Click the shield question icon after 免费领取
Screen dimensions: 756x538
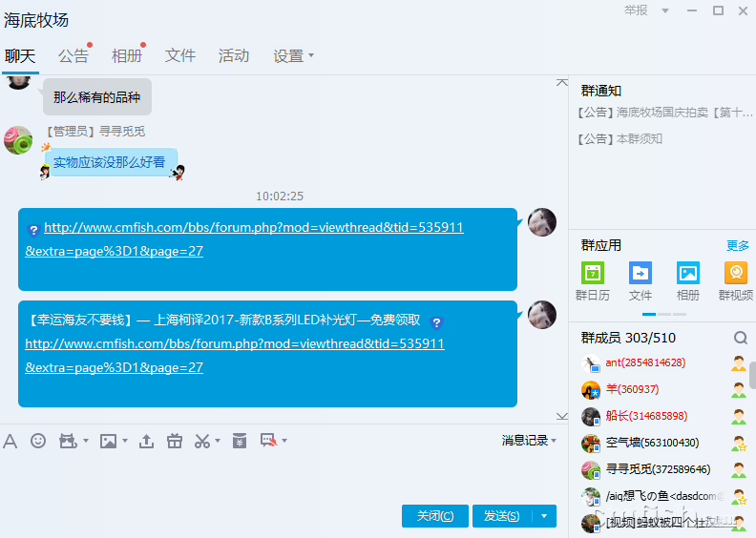[x=436, y=322]
